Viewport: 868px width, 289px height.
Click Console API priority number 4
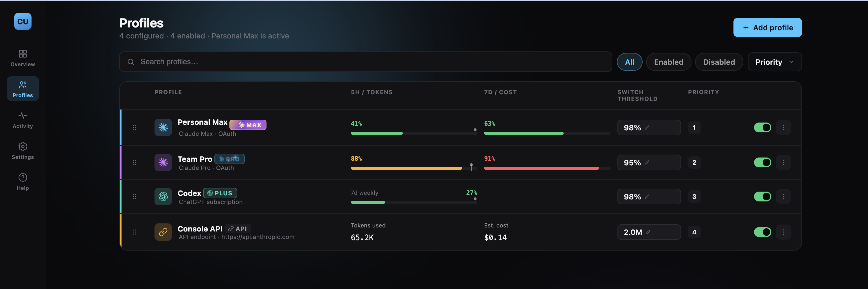point(694,232)
